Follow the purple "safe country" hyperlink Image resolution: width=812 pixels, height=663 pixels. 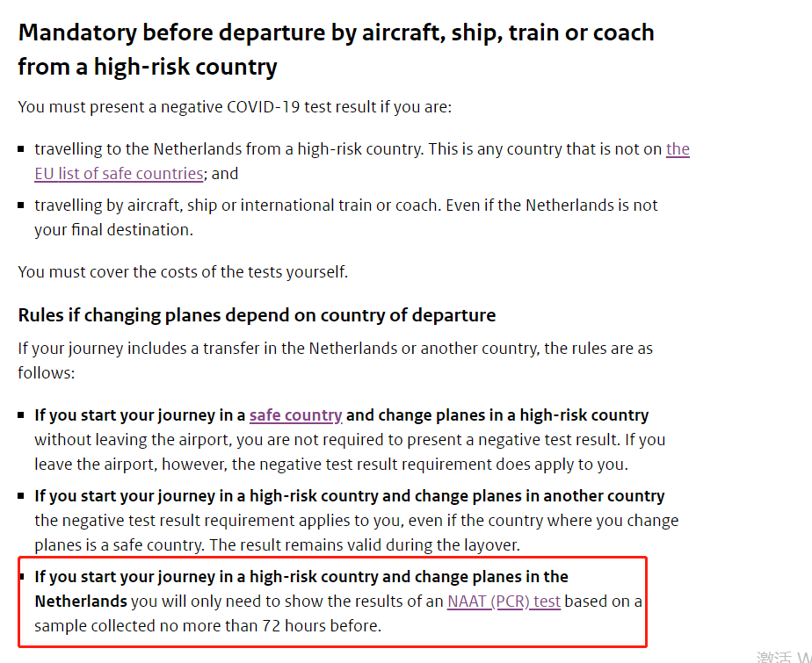click(x=295, y=415)
